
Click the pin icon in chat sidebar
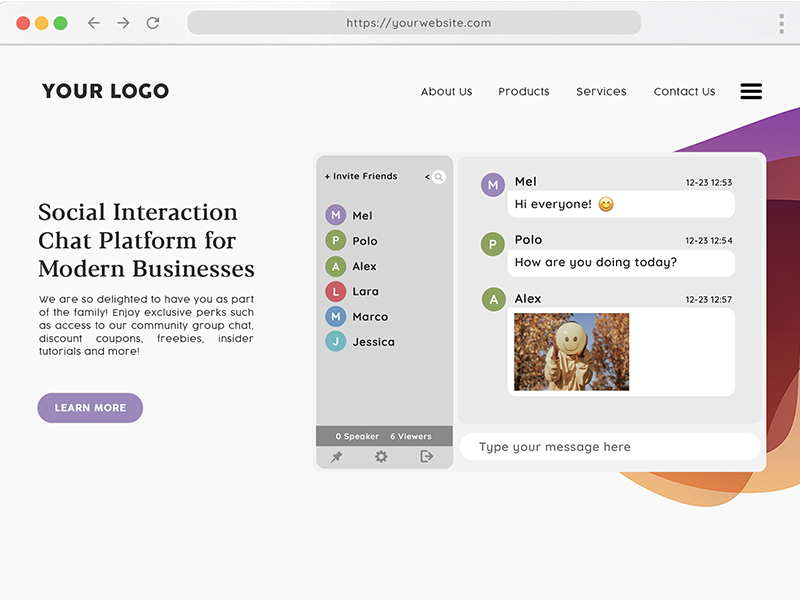[x=337, y=457]
